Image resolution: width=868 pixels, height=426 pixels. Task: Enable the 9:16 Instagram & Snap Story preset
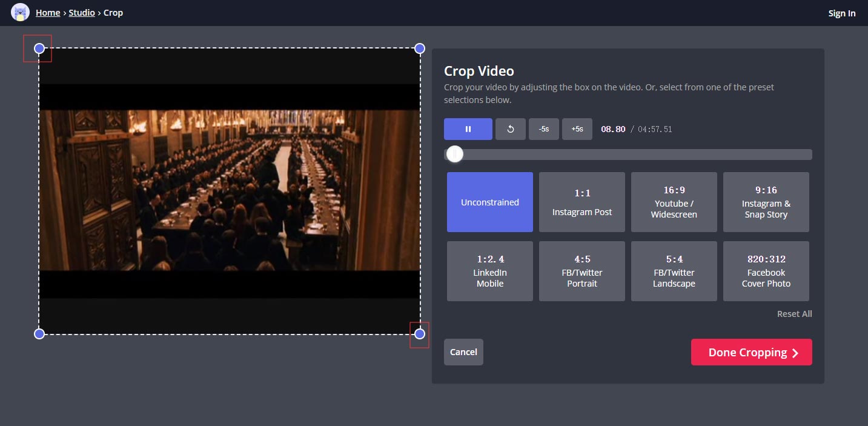(x=766, y=202)
